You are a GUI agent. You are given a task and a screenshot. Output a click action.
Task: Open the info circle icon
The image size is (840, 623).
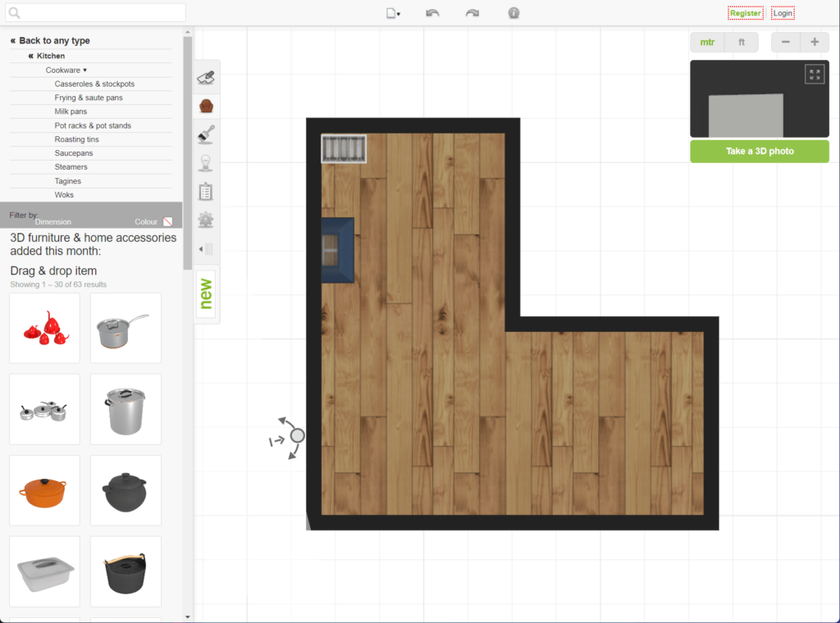pyautogui.click(x=514, y=13)
